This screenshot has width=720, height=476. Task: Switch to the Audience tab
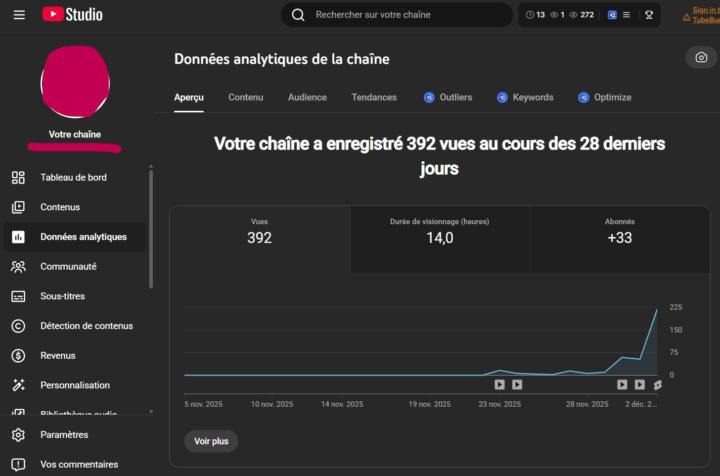pos(307,97)
